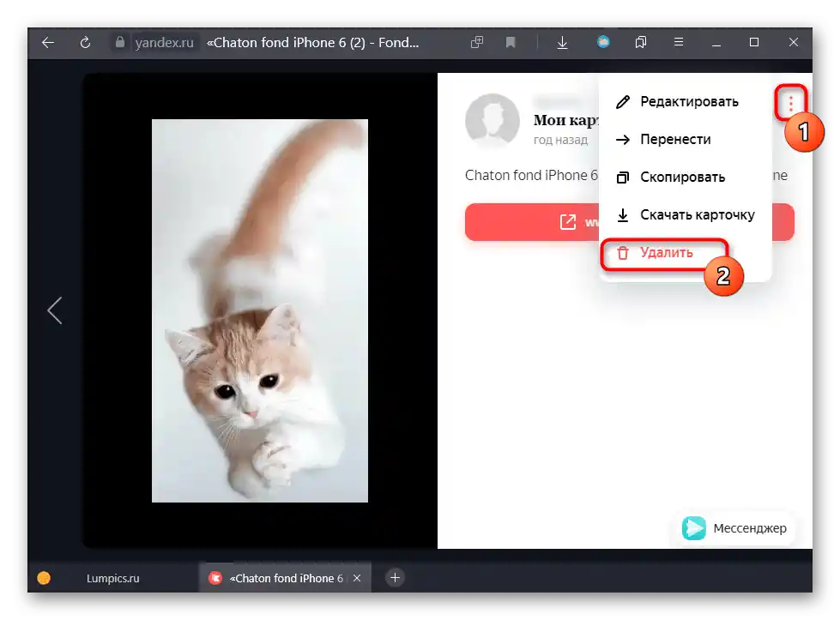Go back with the browser back arrow
The height and width of the screenshot is (620, 840).
[x=48, y=42]
